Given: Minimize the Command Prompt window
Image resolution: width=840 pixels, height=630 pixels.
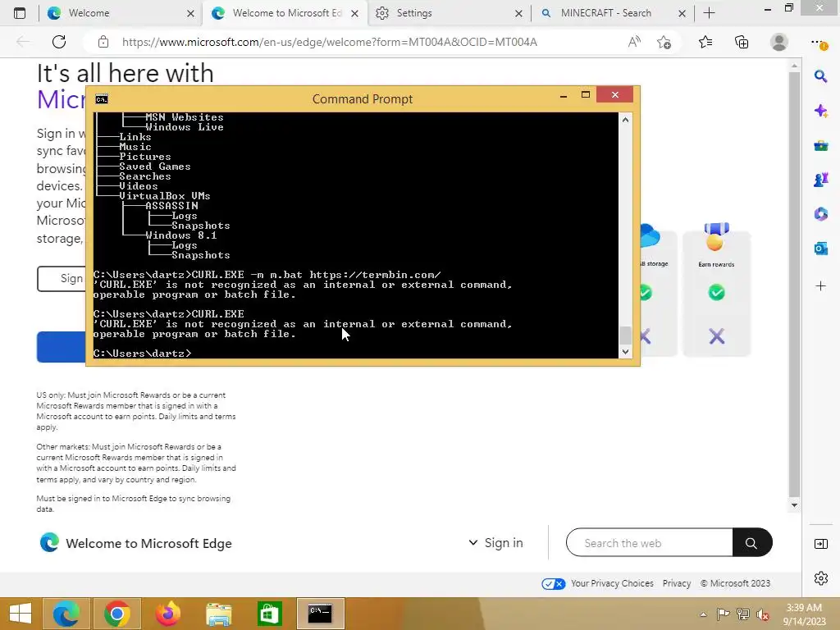Looking at the screenshot, I should click(563, 96).
